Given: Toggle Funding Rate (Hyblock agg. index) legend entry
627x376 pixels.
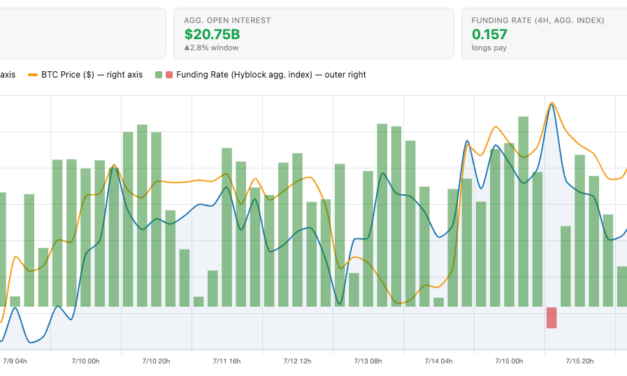Looking at the screenshot, I should click(260, 75).
